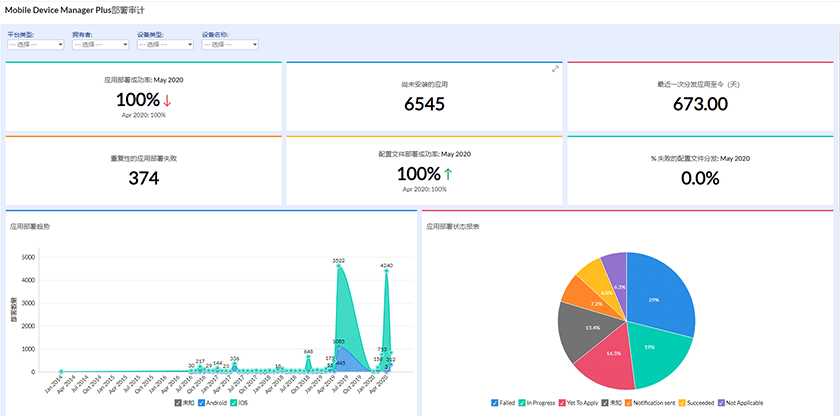Open the 拥有者 dropdown

click(101, 44)
